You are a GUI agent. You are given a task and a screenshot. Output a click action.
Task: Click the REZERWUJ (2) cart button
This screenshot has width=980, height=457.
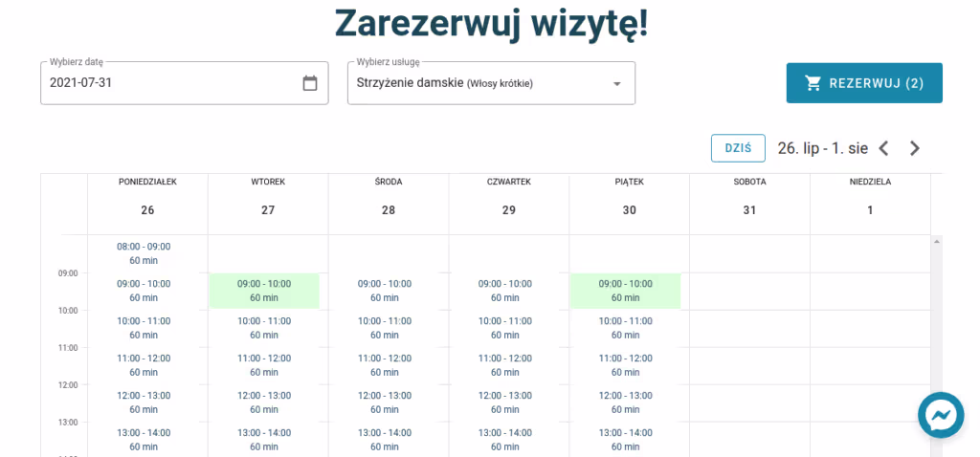click(x=864, y=83)
